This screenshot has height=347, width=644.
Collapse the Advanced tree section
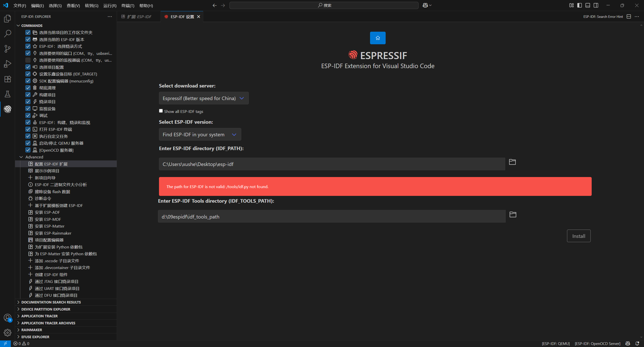21,157
